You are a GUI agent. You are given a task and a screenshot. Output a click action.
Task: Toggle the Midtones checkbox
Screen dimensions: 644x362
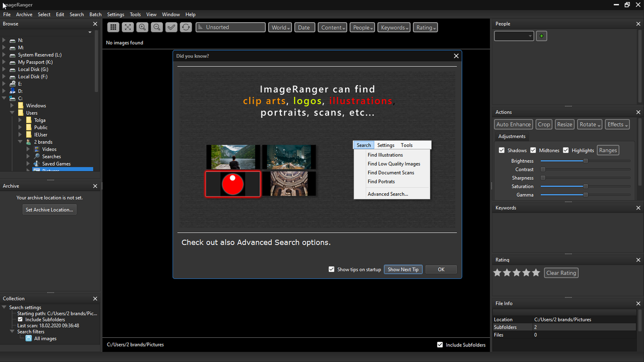(533, 150)
